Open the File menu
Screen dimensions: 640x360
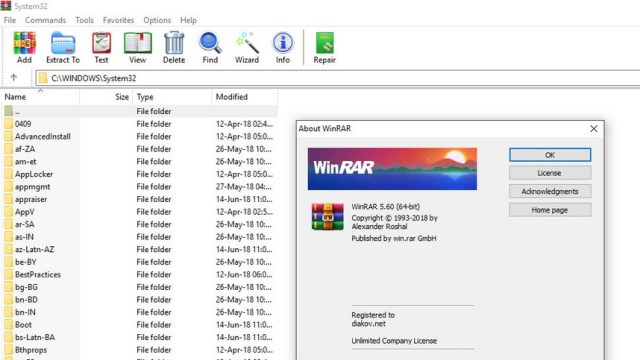(10, 20)
